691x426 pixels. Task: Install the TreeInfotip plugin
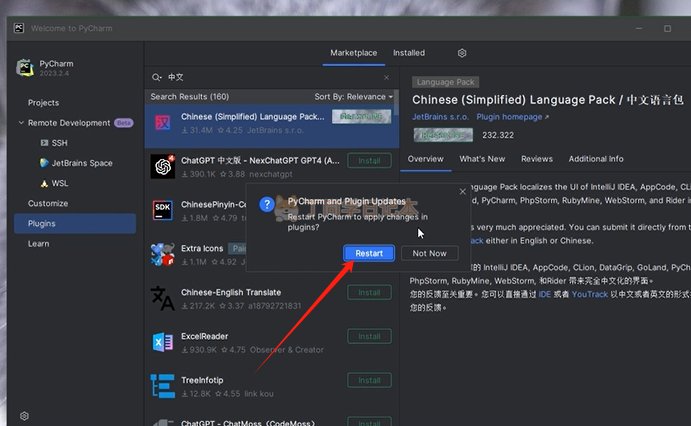click(369, 380)
